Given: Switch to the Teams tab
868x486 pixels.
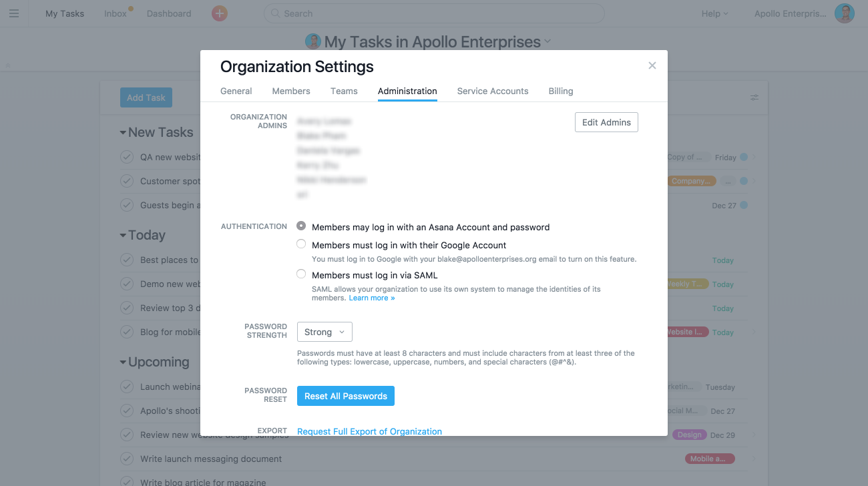Looking at the screenshot, I should pyautogui.click(x=344, y=91).
